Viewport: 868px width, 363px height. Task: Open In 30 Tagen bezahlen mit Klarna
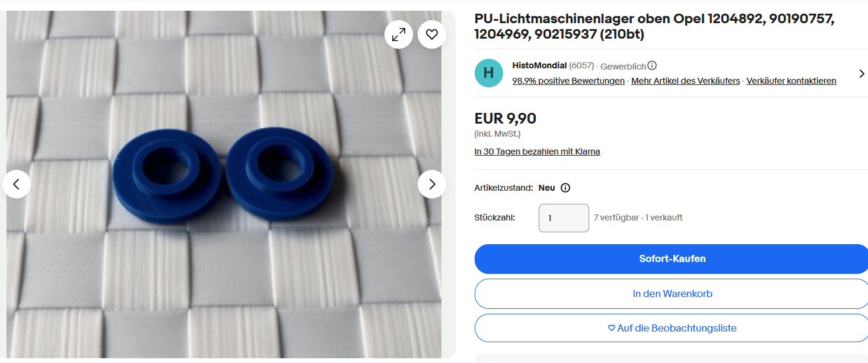click(538, 151)
